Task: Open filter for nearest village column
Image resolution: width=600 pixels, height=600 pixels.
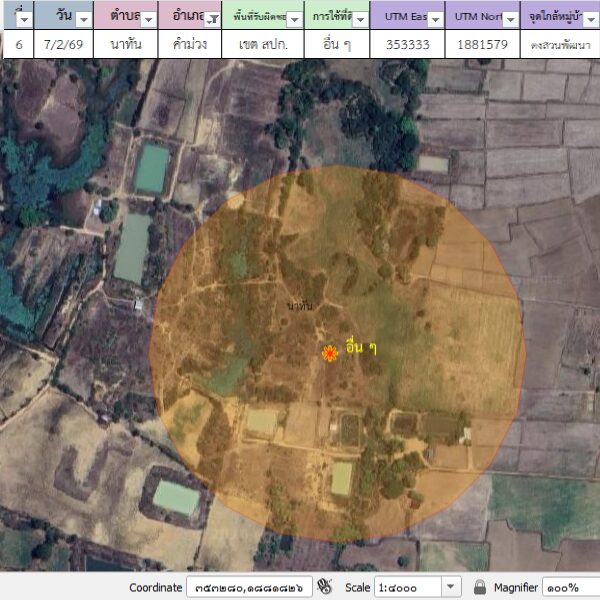Action: tap(590, 19)
